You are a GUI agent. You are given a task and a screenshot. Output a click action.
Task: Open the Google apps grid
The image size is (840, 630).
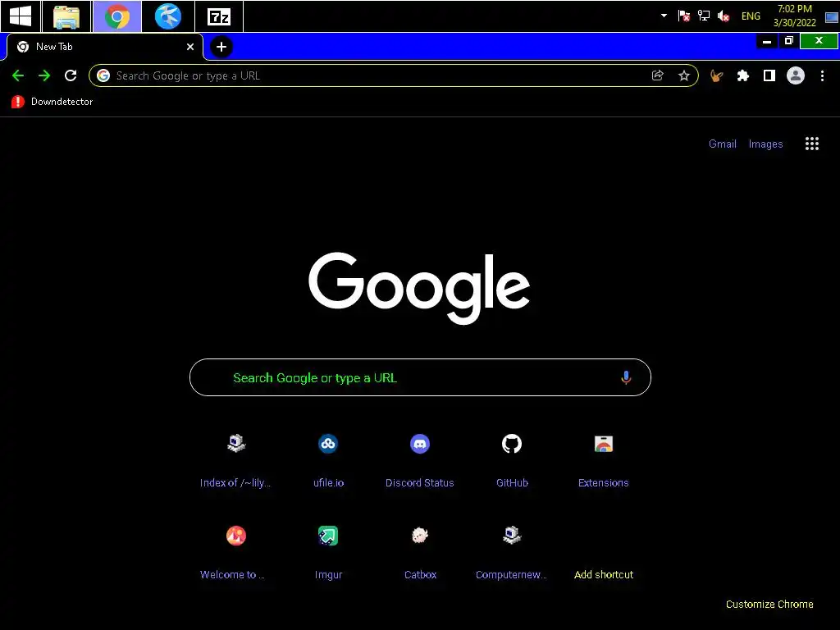(x=811, y=144)
